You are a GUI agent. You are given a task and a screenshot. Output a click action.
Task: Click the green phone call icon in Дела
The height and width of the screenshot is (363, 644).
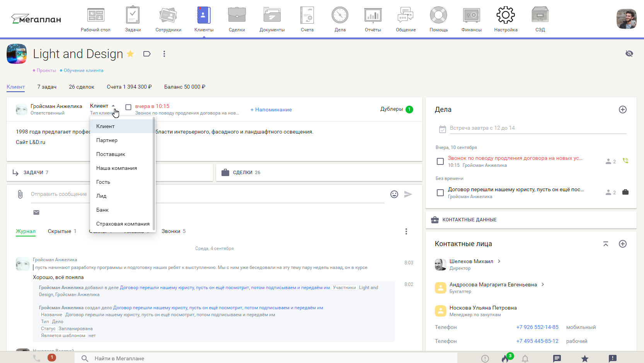(x=625, y=161)
